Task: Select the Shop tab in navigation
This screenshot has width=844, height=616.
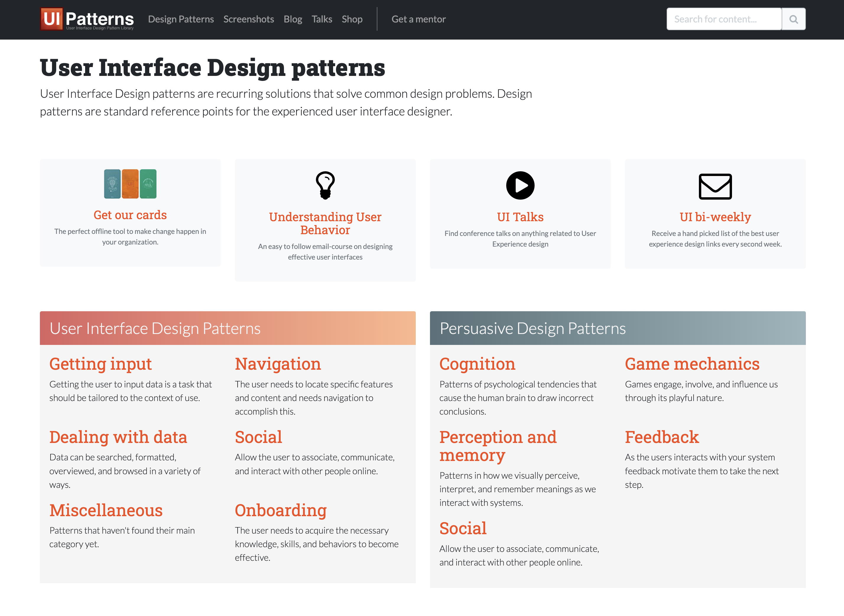Action: (x=352, y=19)
